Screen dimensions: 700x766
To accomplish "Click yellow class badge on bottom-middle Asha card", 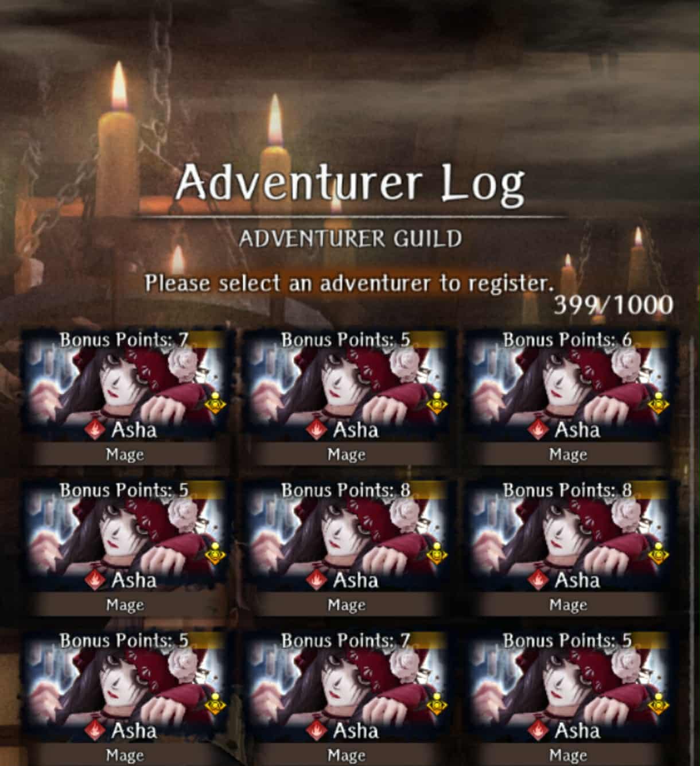I will point(437,703).
